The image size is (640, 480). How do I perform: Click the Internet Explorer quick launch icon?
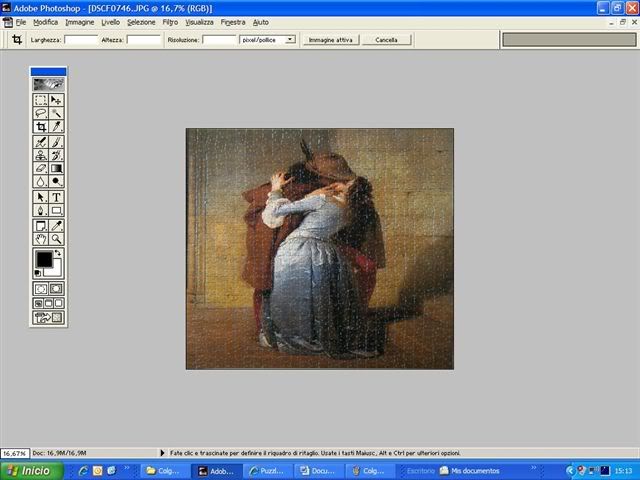tap(83, 471)
